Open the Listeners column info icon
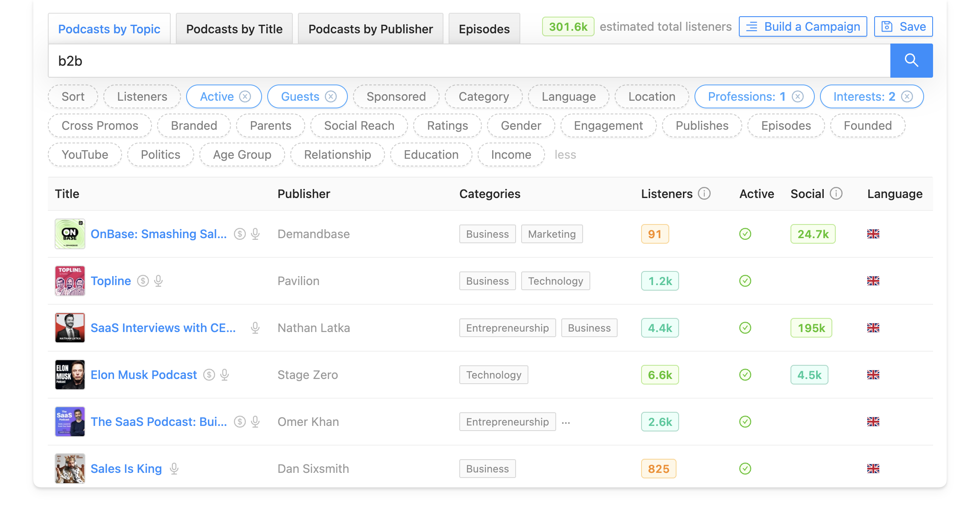 pos(704,193)
